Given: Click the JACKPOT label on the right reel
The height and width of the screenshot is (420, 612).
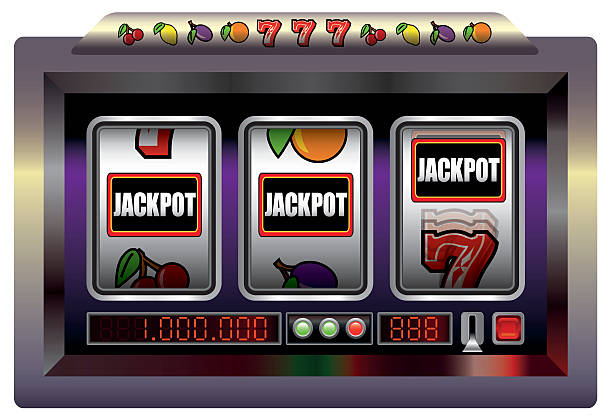Looking at the screenshot, I should 459,170.
